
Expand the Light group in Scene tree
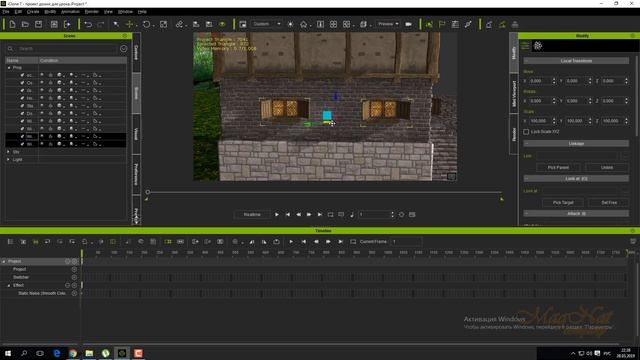(x=9, y=160)
